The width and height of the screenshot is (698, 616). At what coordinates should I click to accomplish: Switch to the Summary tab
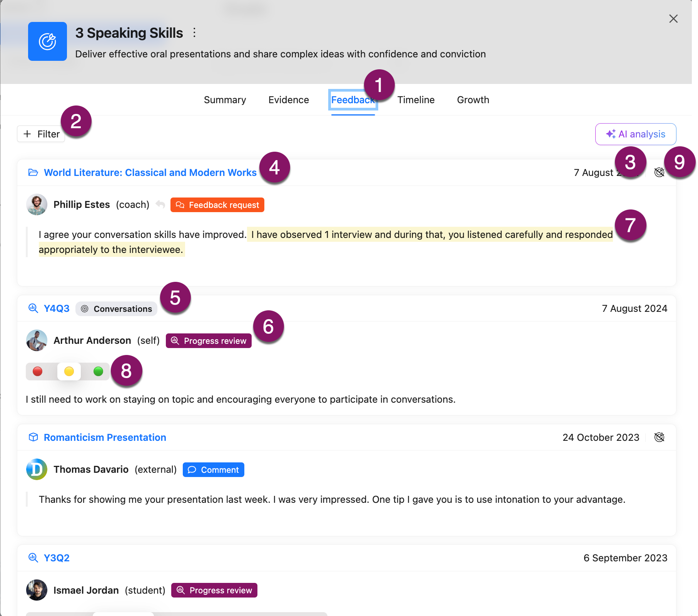tap(225, 100)
